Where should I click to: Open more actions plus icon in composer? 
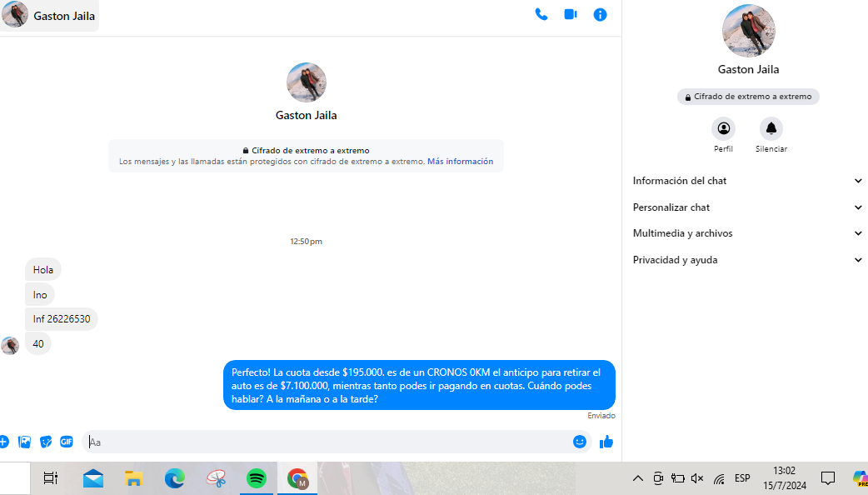pos(4,442)
